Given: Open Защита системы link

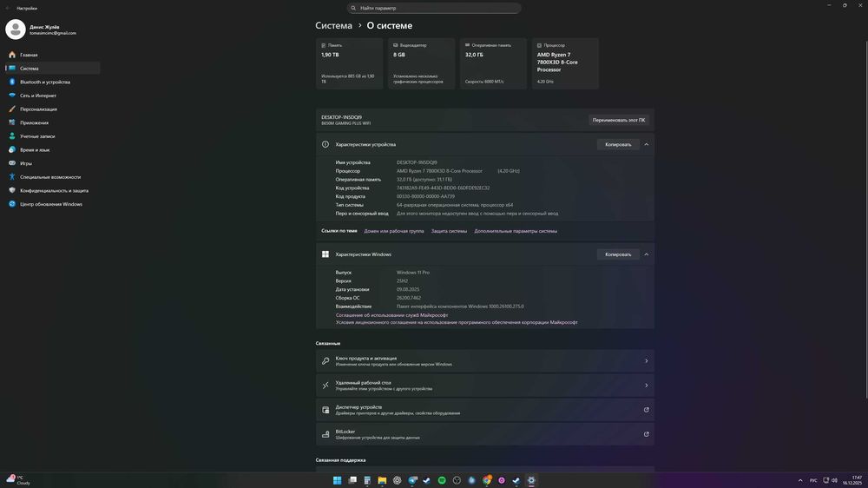Looking at the screenshot, I should pyautogui.click(x=449, y=231).
